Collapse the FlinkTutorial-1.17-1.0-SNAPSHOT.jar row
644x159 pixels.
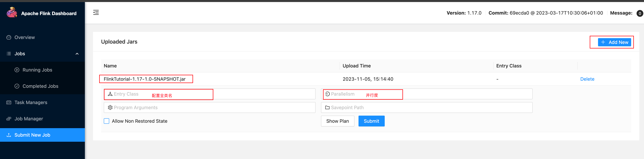[x=145, y=79]
